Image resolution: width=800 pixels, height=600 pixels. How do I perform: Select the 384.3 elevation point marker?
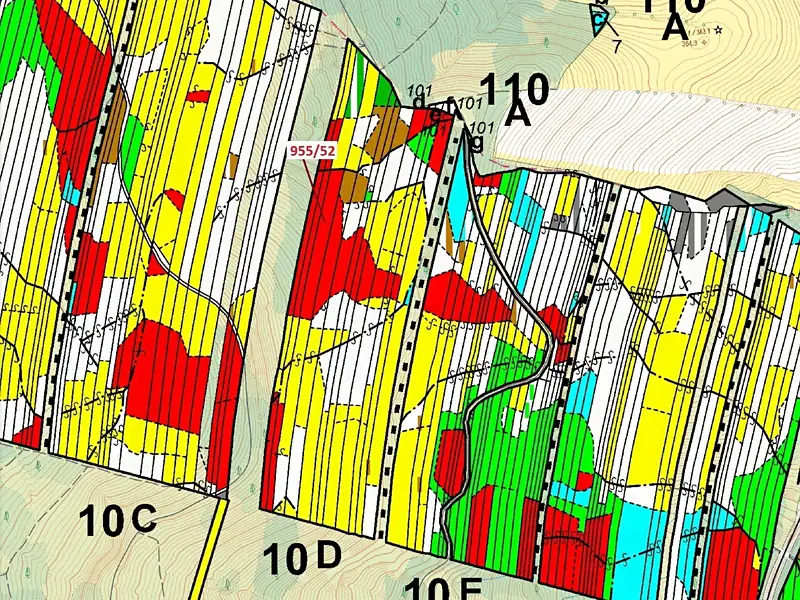[x=705, y=44]
